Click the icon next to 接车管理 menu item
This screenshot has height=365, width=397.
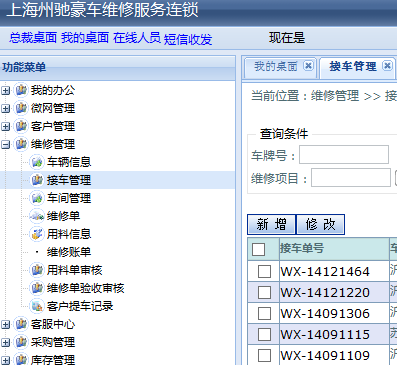37,180
